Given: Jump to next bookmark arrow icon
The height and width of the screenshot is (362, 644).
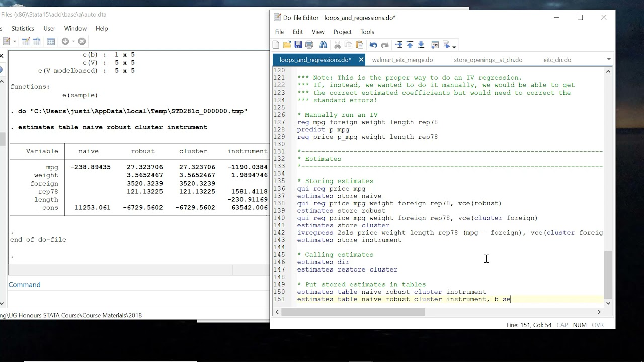Looking at the screenshot, I should pyautogui.click(x=421, y=45).
